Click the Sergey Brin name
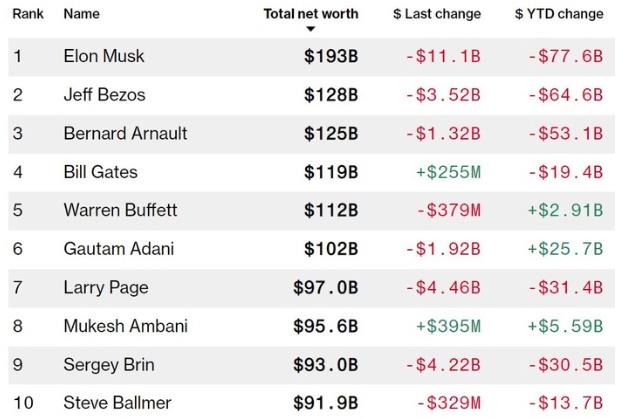624x418 pixels. [107, 365]
